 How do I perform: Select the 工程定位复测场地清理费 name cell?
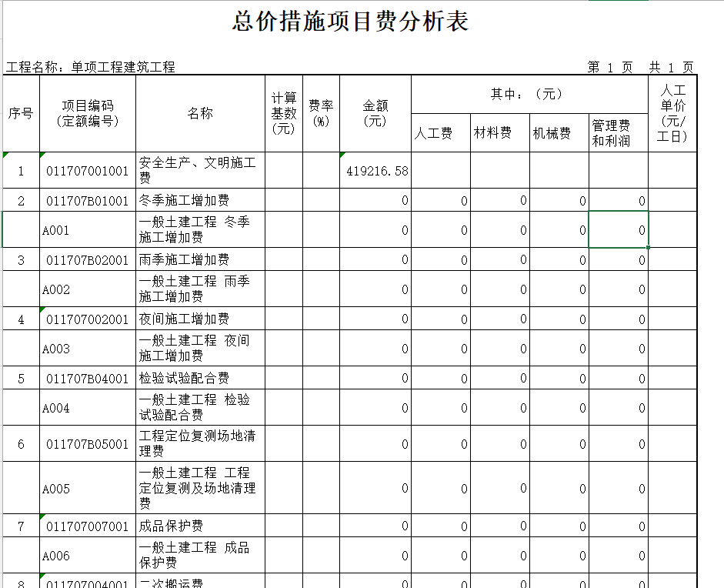pos(200,443)
